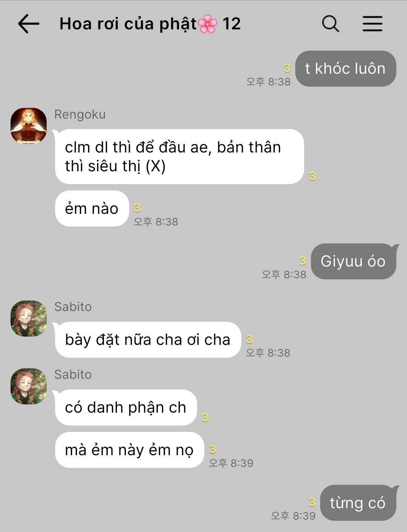
Task: Tap Sabito's avatar beside 'bày đặt' message
Action: point(29,319)
